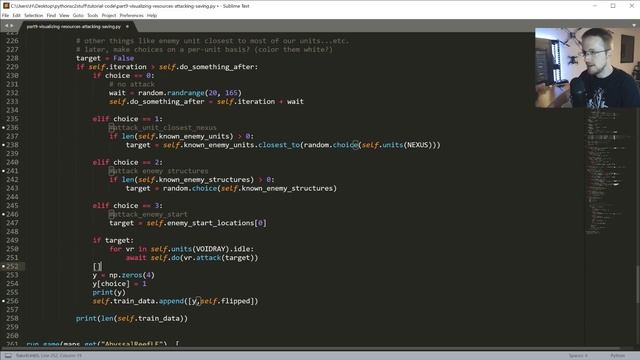Open the Edit menu

click(16, 16)
